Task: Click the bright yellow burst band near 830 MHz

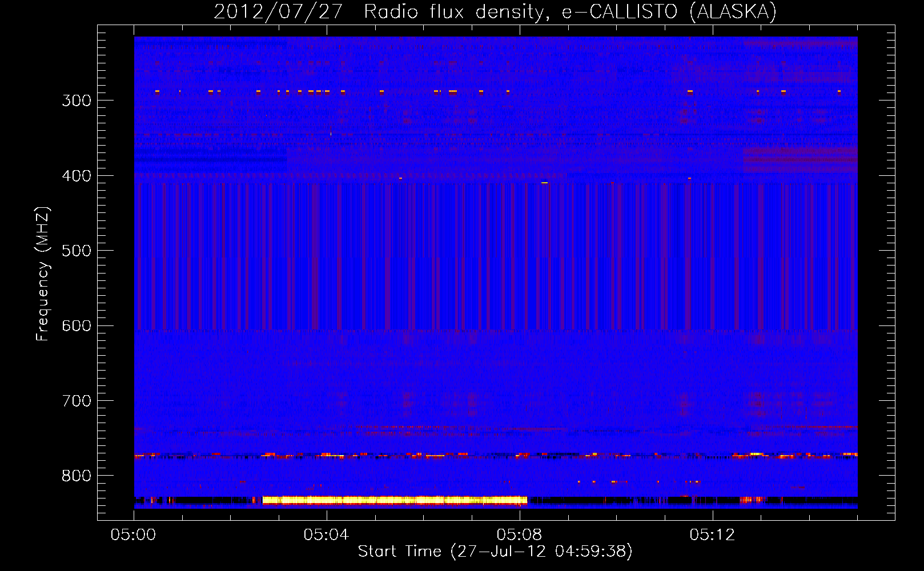Action: click(395, 500)
